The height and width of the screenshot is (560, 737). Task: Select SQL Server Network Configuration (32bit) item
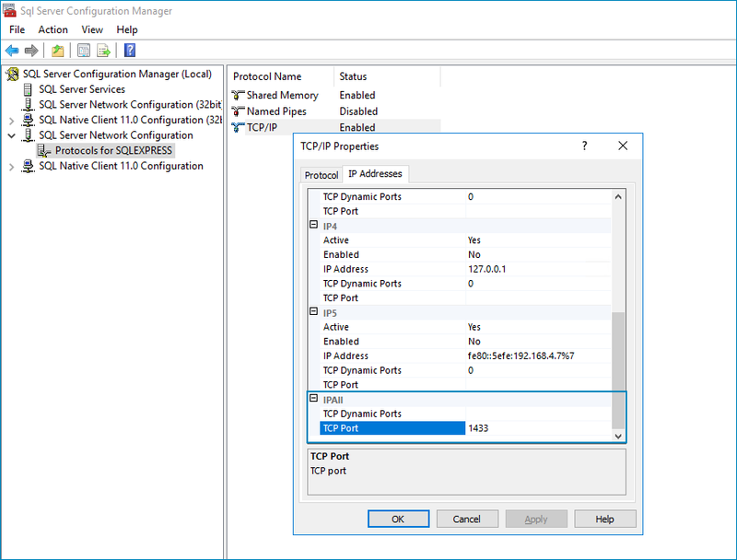(x=130, y=105)
